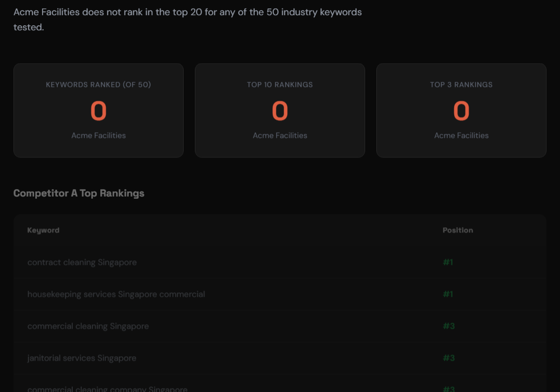This screenshot has width=560, height=392.
Task: Click the #1 position for contract cleaning Singapore
Action: [x=448, y=262]
